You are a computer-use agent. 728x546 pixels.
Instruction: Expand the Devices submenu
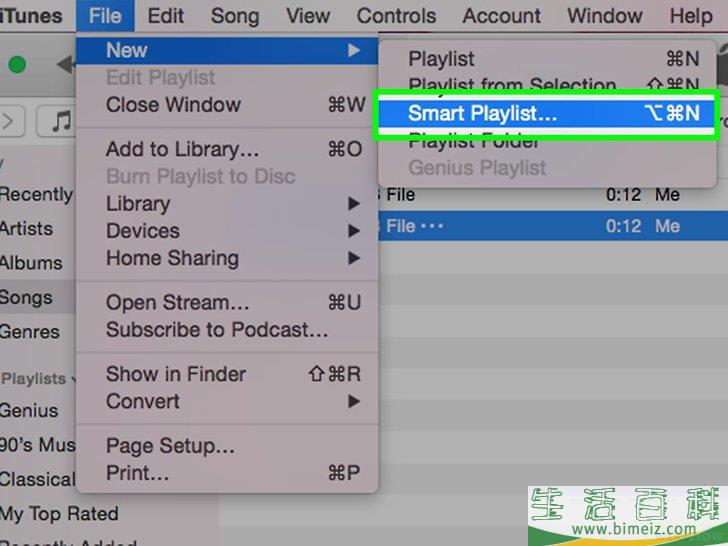(227, 231)
